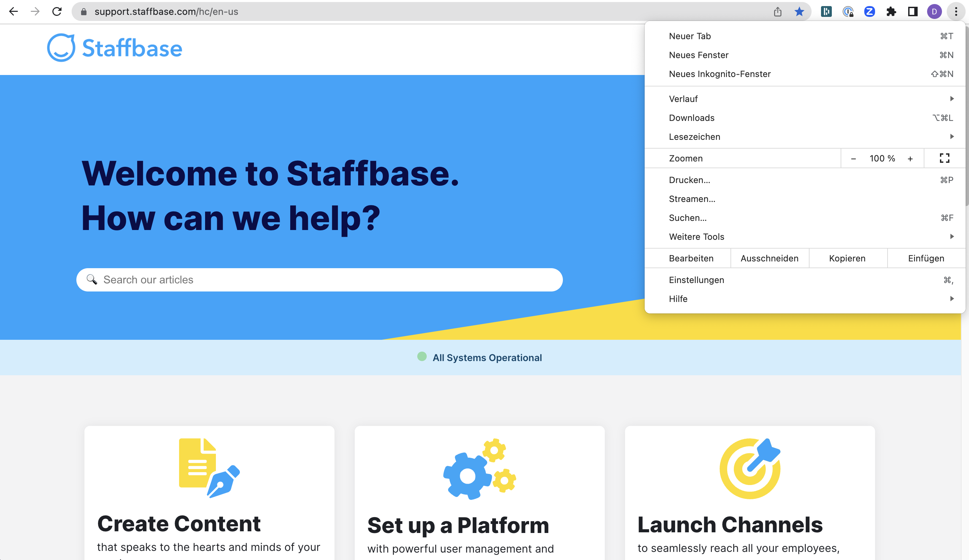
Task: Increase zoom with the plus button
Action: point(910,159)
